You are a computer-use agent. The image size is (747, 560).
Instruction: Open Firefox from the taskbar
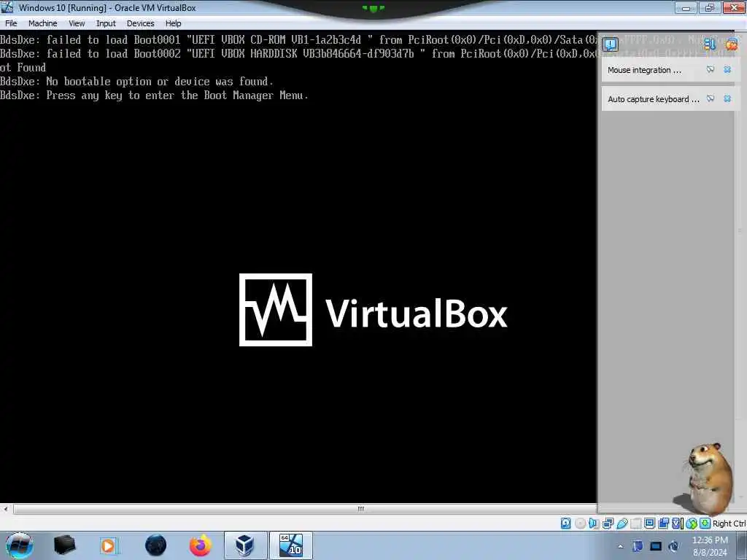pos(201,545)
